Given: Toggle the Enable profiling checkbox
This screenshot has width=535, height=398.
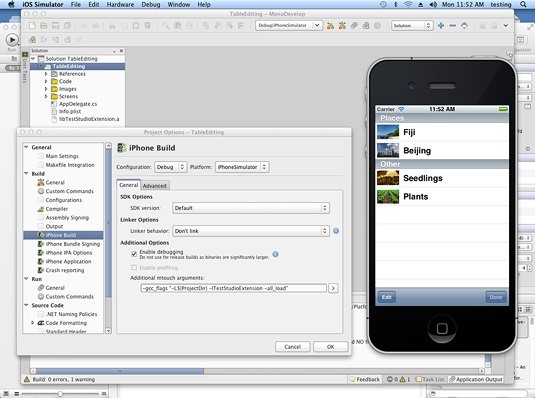Looking at the screenshot, I should (x=134, y=268).
